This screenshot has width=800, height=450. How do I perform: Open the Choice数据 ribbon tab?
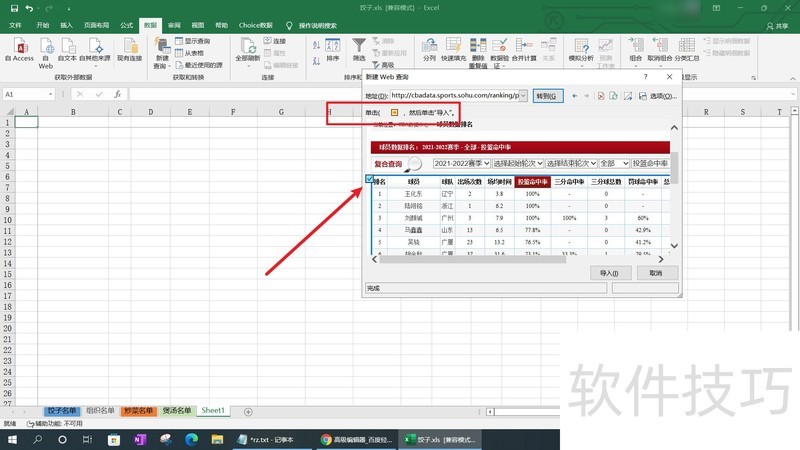click(256, 25)
